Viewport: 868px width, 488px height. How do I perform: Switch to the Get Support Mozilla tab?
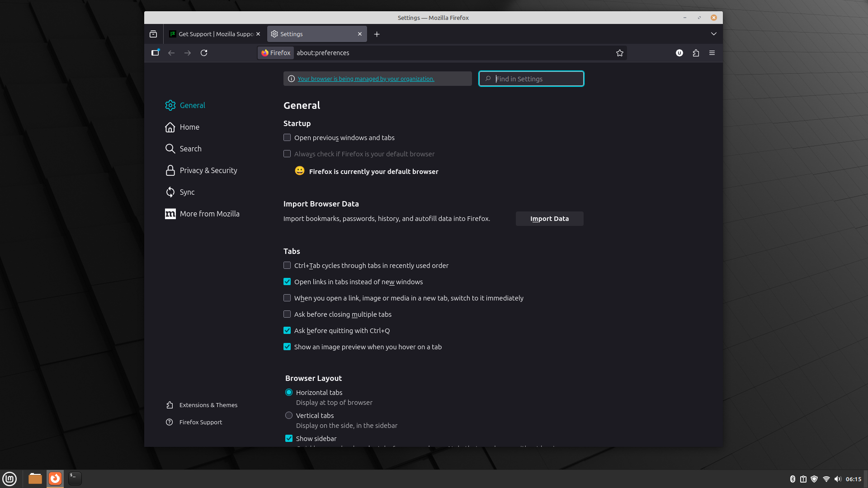coord(212,34)
